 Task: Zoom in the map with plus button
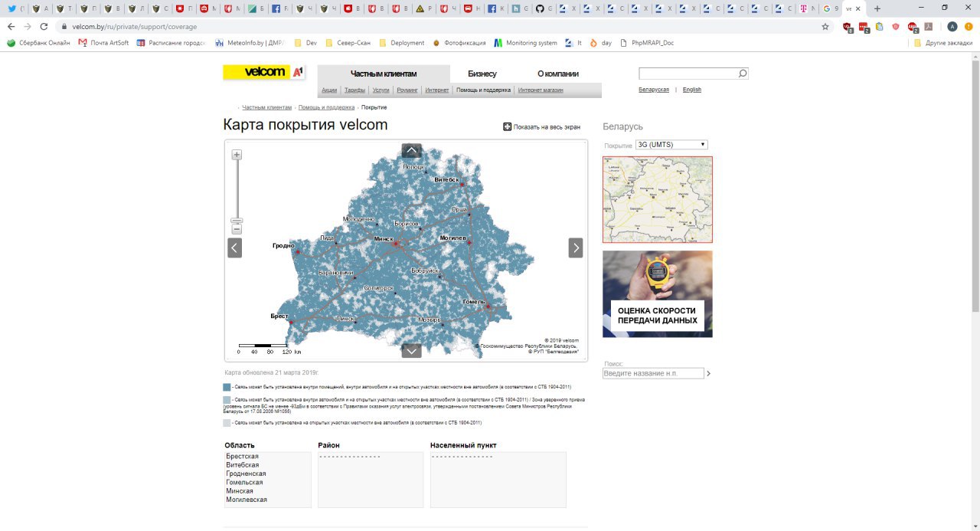pyautogui.click(x=237, y=154)
